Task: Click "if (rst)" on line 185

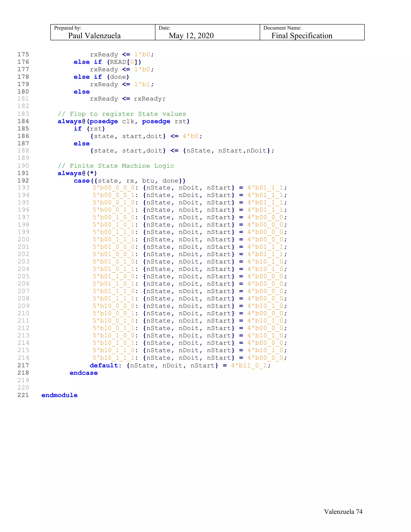Action: [x=89, y=129]
